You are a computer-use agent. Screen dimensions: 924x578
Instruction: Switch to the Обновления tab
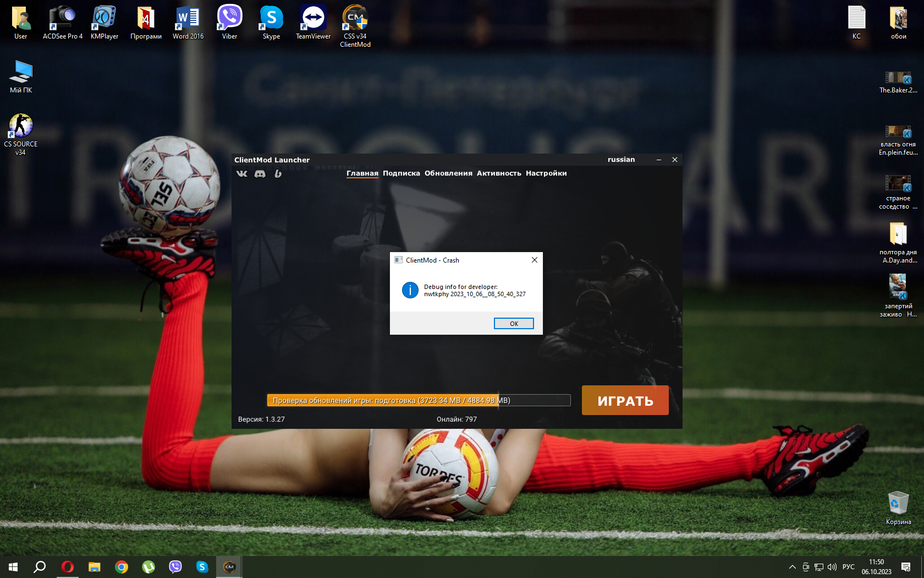point(448,173)
